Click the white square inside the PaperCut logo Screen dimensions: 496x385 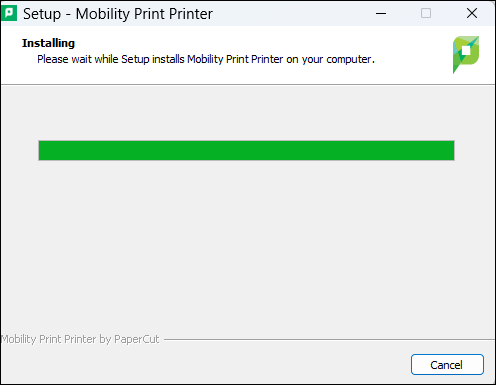(466, 51)
